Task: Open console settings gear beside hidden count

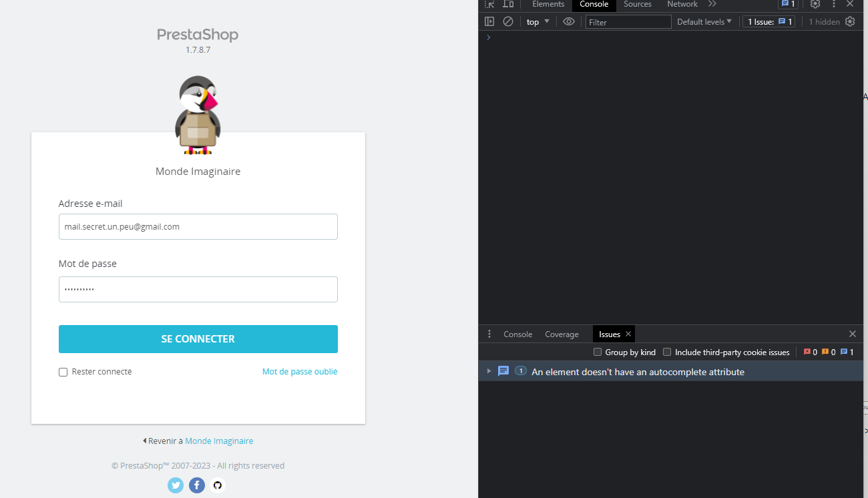Action: point(850,21)
